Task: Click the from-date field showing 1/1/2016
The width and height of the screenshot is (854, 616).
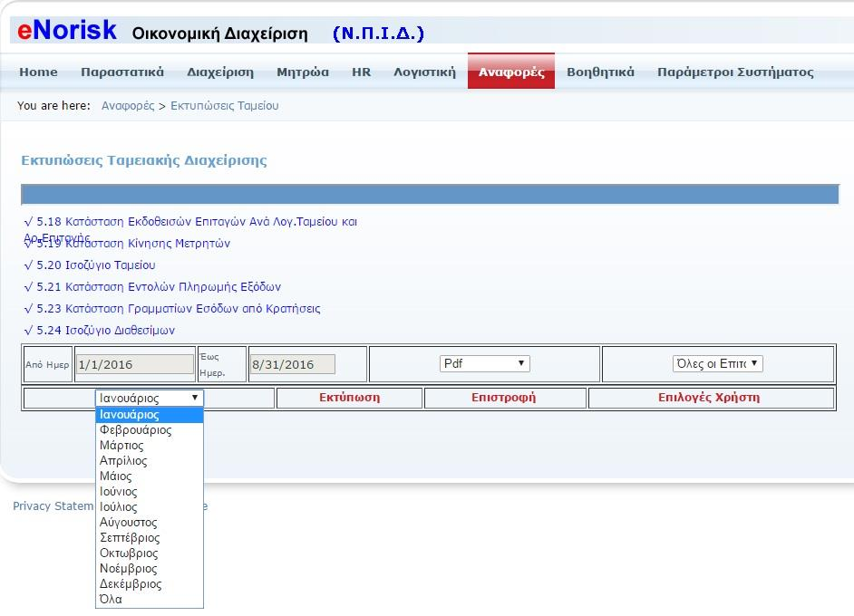Action: coord(134,364)
